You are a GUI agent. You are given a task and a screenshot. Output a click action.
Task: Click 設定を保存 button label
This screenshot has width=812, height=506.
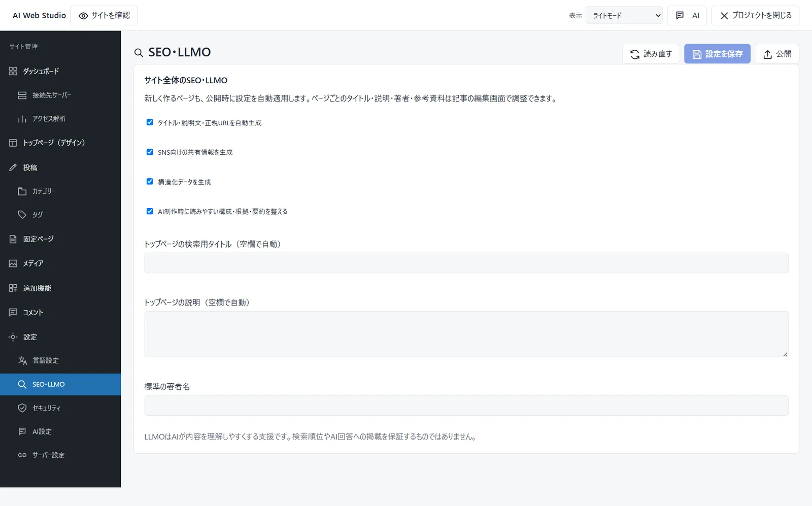point(724,54)
